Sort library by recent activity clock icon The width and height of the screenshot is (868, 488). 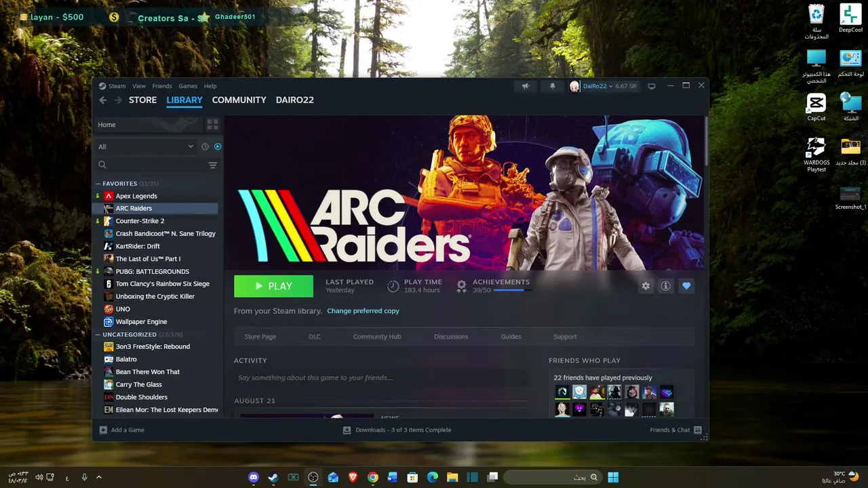pyautogui.click(x=205, y=146)
